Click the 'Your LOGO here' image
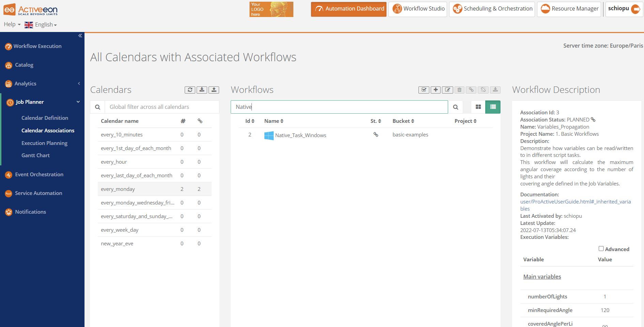 [271, 9]
